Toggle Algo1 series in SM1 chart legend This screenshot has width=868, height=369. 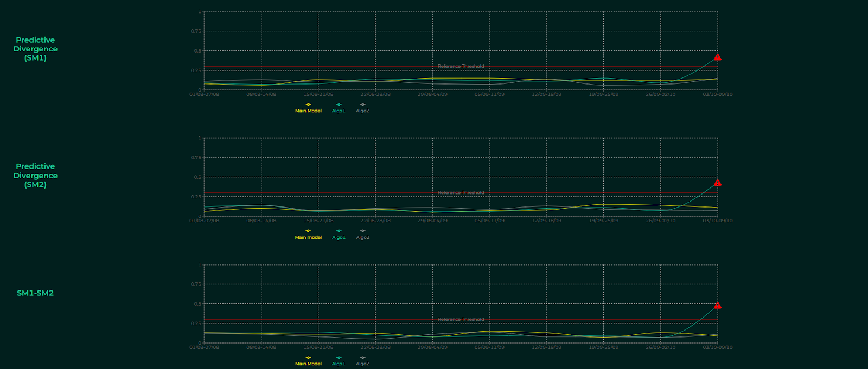pos(339,108)
